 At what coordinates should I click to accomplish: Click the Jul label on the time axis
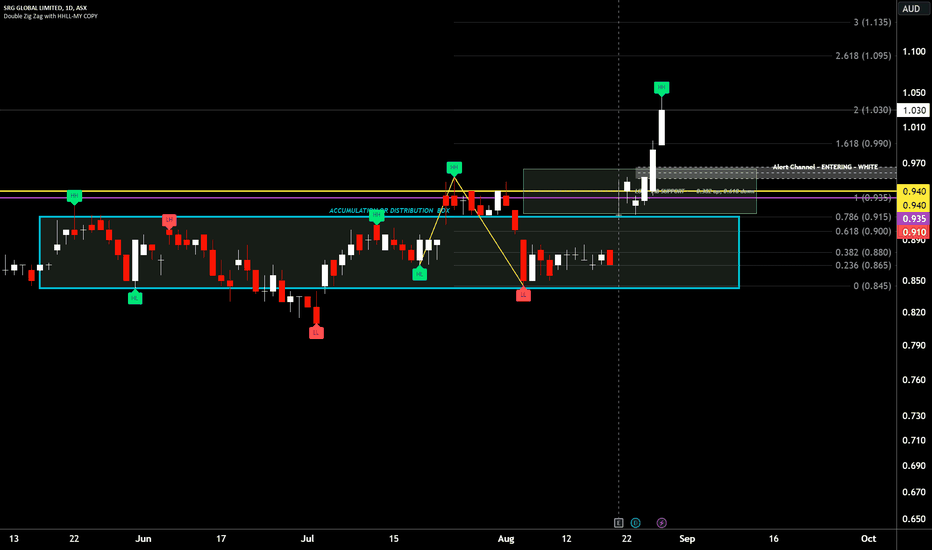pos(307,539)
